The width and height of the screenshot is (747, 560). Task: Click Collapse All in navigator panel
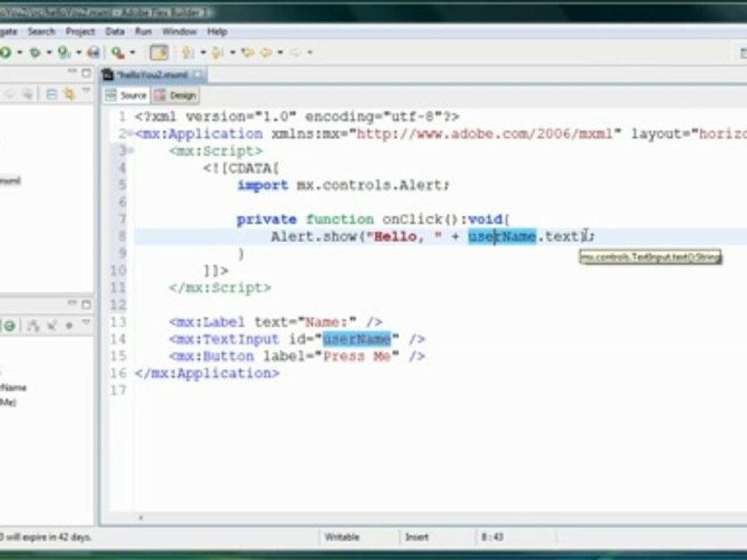click(51, 94)
